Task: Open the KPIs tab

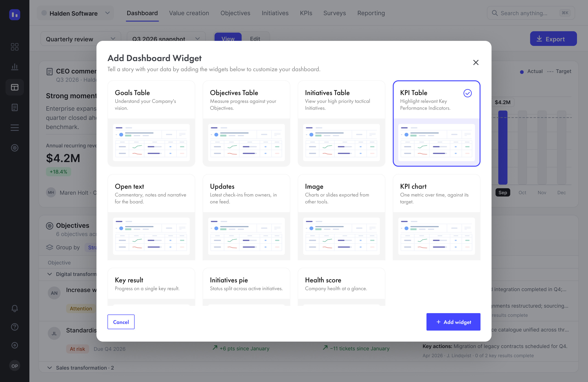Action: point(306,13)
